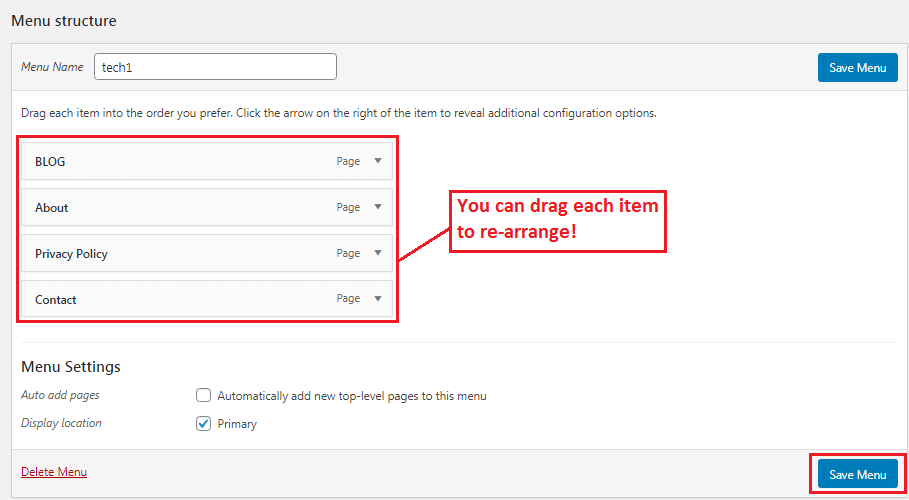Click the Page type label on BLOG
The height and width of the screenshot is (500, 909).
click(x=348, y=162)
